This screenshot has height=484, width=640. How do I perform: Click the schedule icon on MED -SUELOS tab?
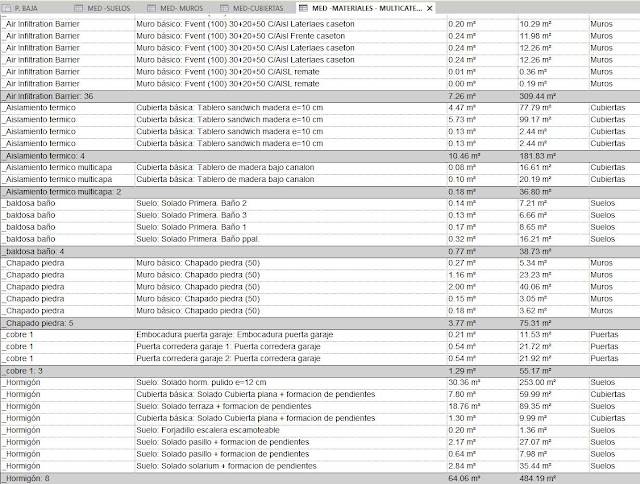coord(79,8)
